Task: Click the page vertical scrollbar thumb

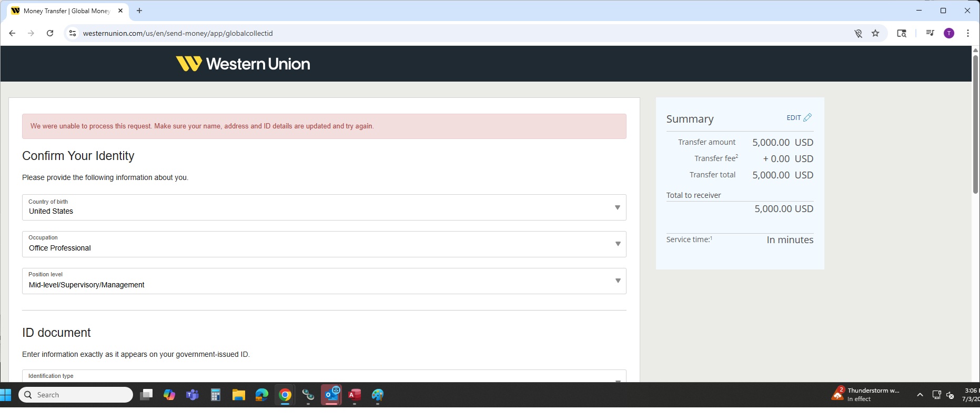Action: point(975,124)
